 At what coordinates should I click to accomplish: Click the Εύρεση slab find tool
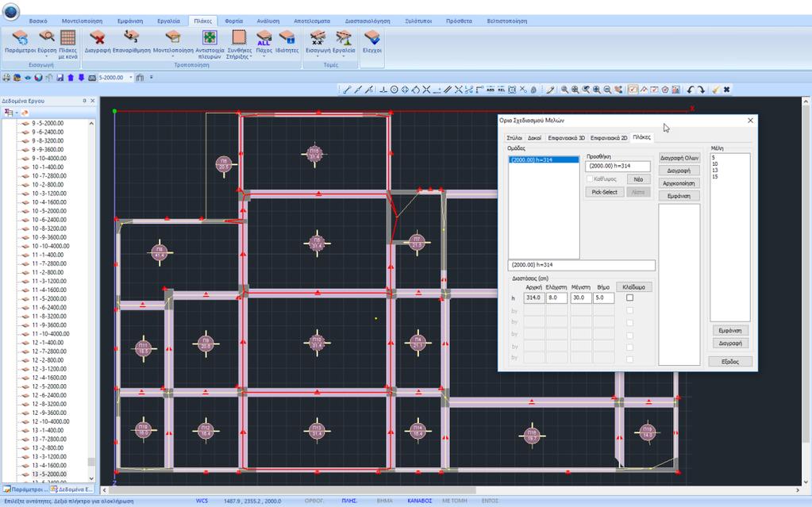47,41
